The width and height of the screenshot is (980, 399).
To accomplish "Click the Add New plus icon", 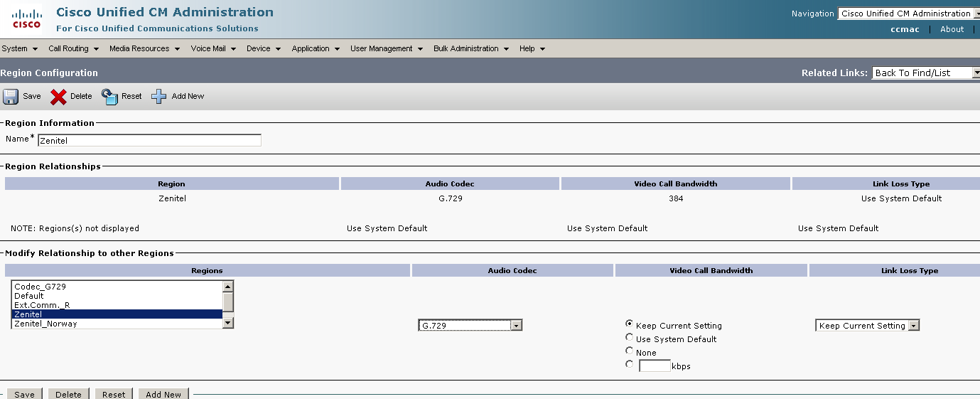I will point(158,97).
